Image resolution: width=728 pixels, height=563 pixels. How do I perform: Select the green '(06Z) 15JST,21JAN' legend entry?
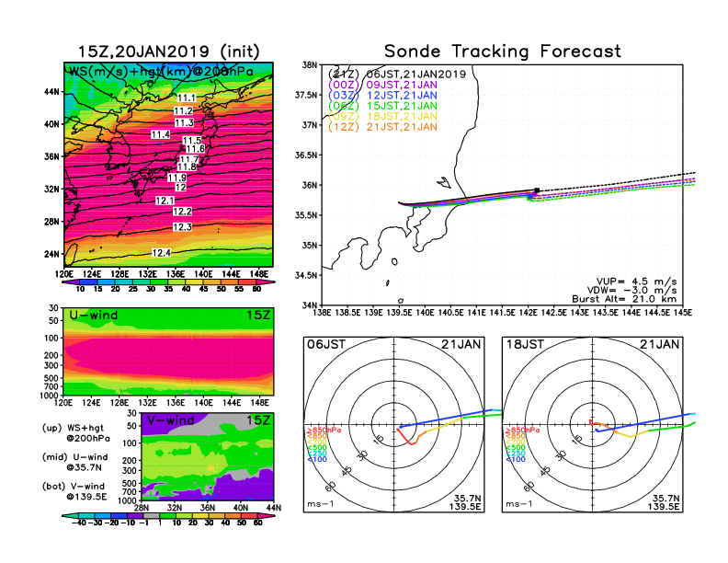pyautogui.click(x=382, y=106)
